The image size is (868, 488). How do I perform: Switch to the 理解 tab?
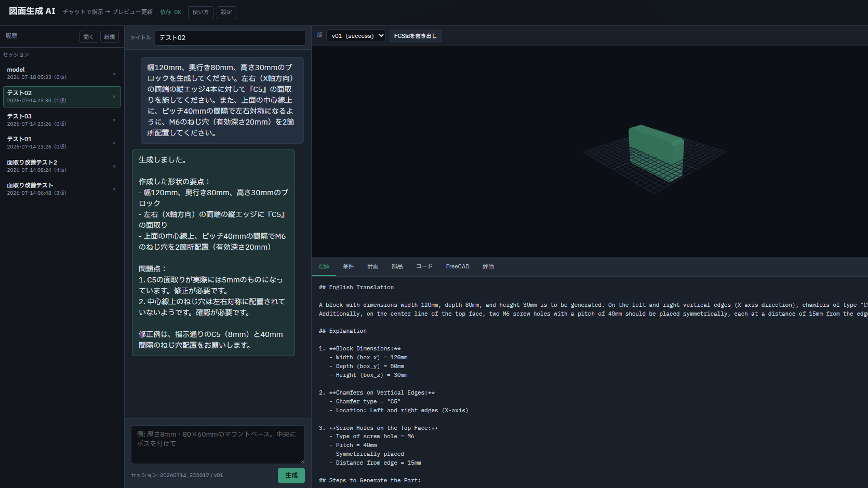(x=324, y=266)
